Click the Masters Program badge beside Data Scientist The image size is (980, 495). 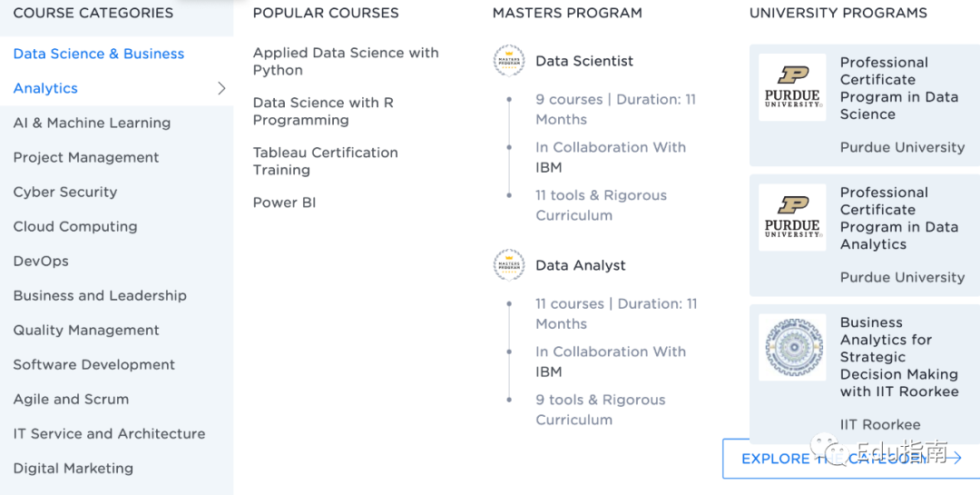509,61
